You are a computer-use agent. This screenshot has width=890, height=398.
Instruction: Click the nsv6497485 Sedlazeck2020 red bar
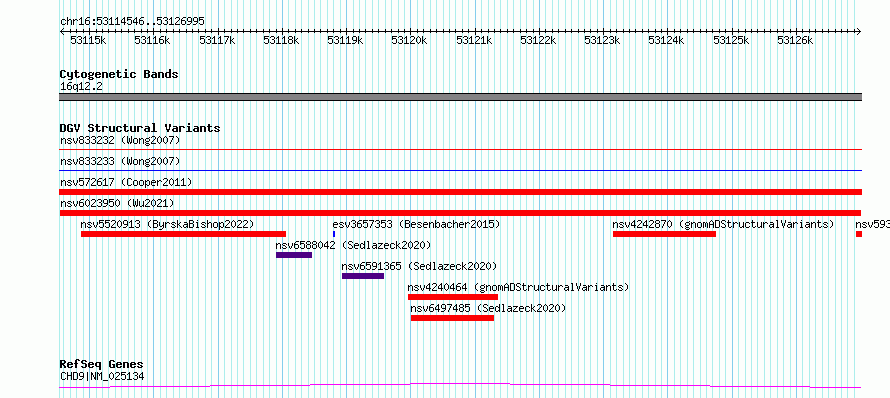pyautogui.click(x=452, y=318)
